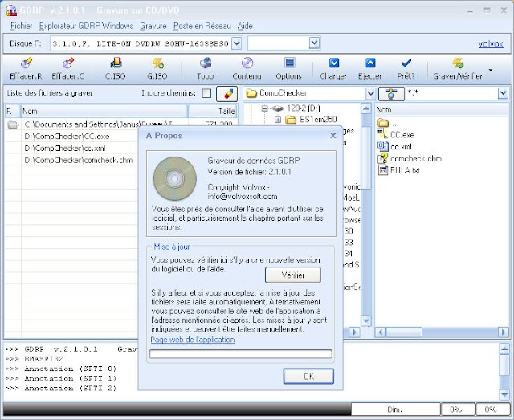Expand the BS1em250 folder node
Image resolution: width=514 pixels, height=420 pixels.
(278, 120)
